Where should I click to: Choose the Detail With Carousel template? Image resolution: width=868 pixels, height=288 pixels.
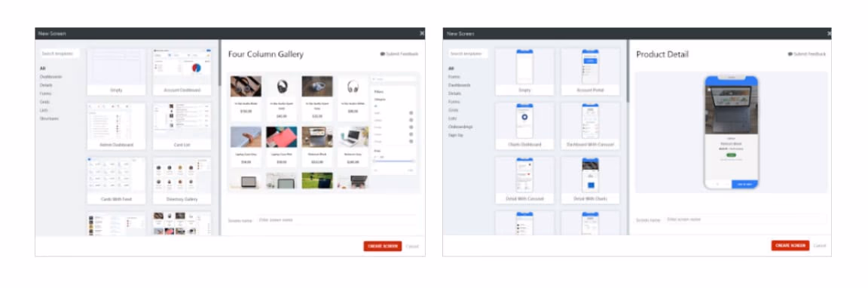pyautogui.click(x=524, y=180)
